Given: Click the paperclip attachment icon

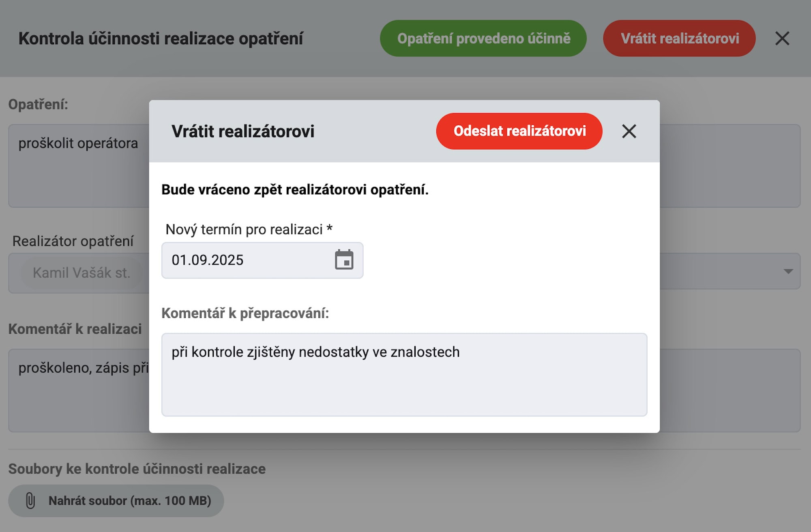Looking at the screenshot, I should [30, 501].
